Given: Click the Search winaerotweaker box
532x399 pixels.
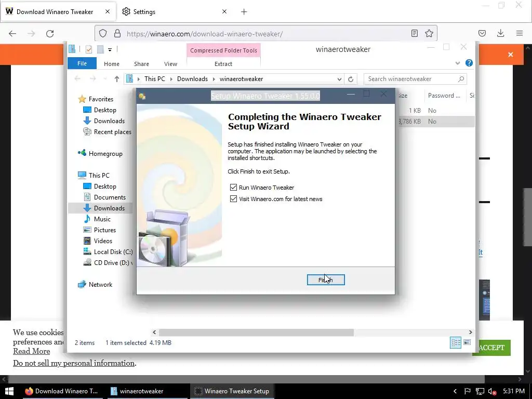Looking at the screenshot, I should [x=415, y=79].
